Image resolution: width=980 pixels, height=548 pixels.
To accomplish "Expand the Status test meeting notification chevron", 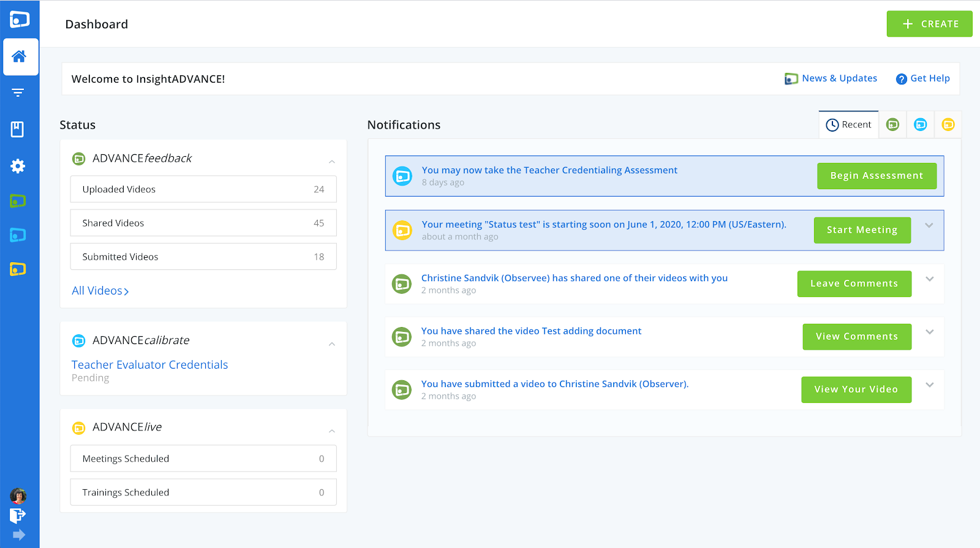I will pyautogui.click(x=929, y=225).
